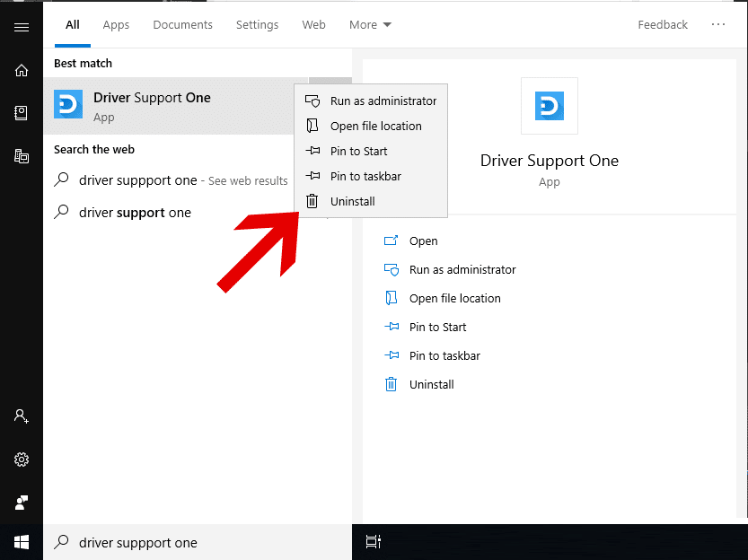Switch to the Apps tab
The image size is (748, 560).
tap(116, 25)
